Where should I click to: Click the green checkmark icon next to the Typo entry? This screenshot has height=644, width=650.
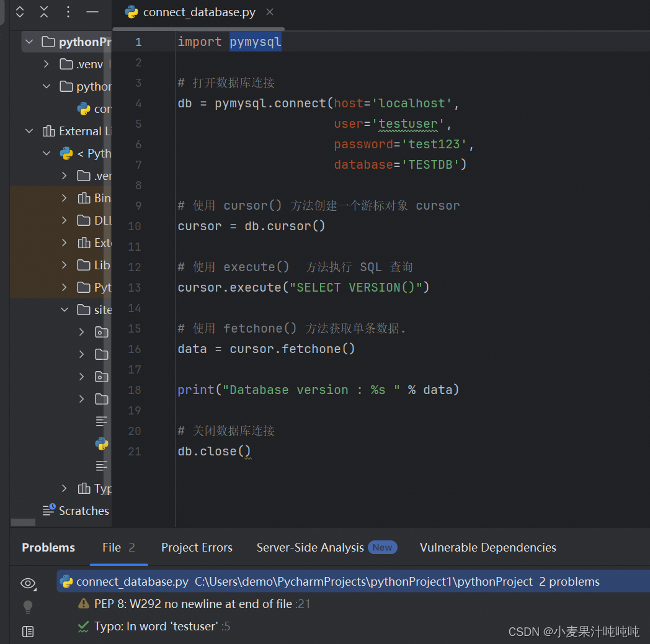[83, 626]
